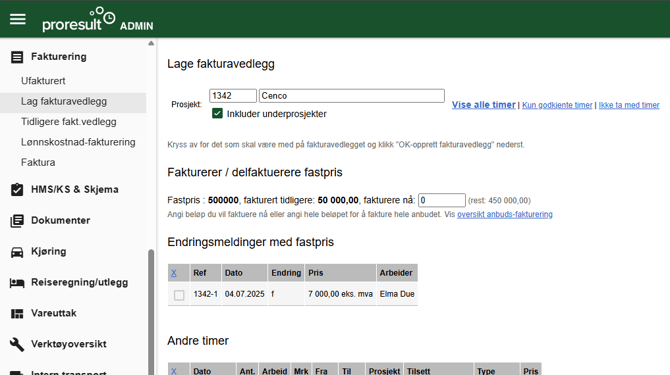Image resolution: width=670 pixels, height=375 pixels.
Task: Open Verktøyoversikt menu
Action: tap(69, 344)
